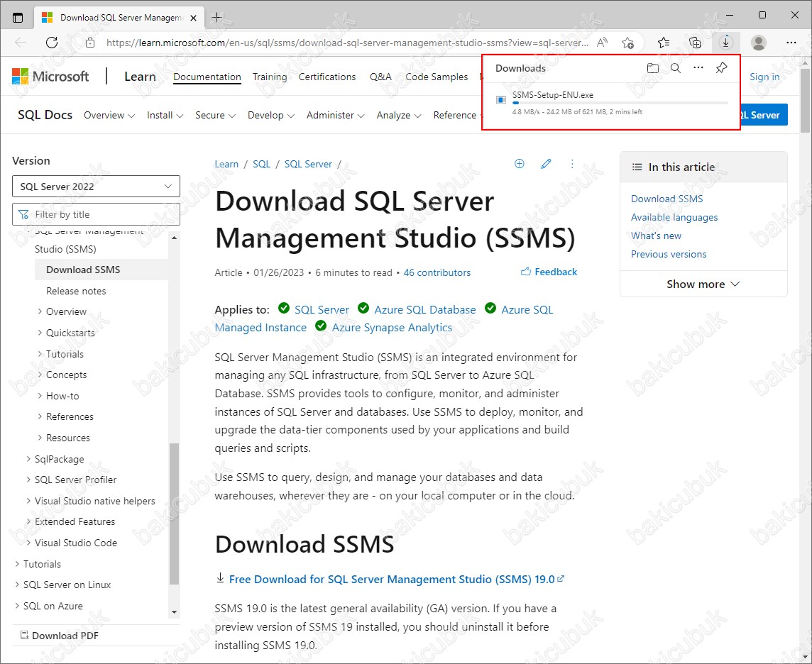Click the SQL Docs title
Image resolution: width=812 pixels, height=664 pixels.
tap(45, 115)
